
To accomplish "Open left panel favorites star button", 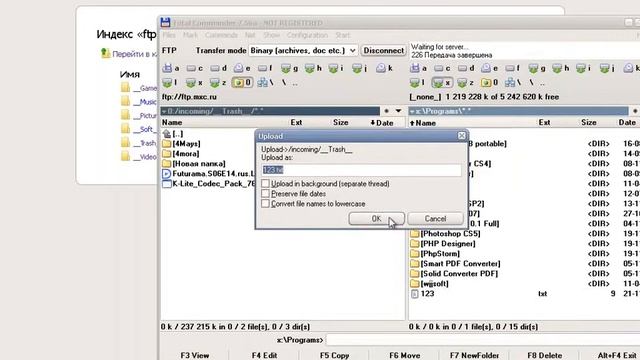I will (x=387, y=111).
